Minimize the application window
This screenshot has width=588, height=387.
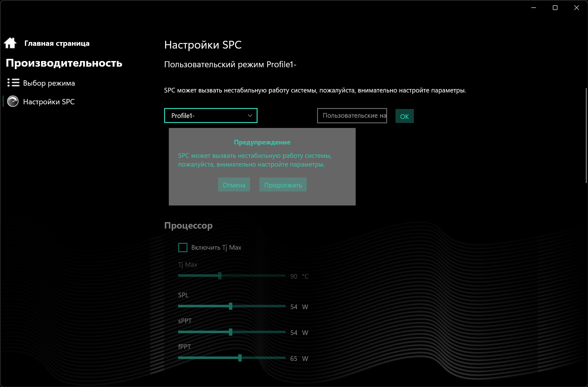coord(533,8)
